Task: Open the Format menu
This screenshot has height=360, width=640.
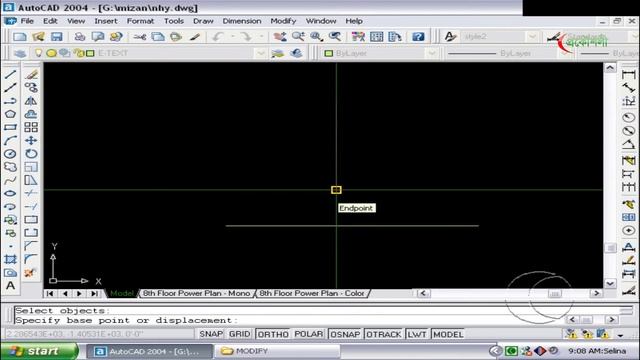Action: click(140, 21)
